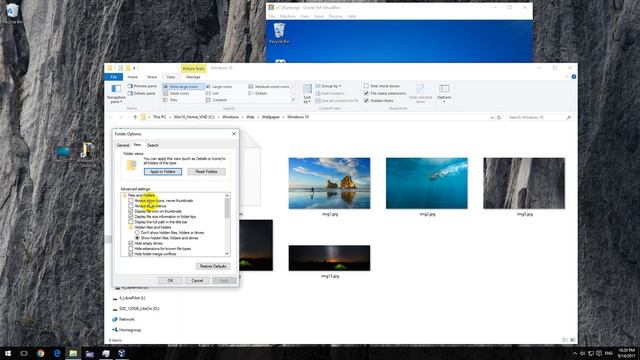Screen dimensions: 640x360
Task: Collapse the ribbon with the chevron
Action: 567,77
